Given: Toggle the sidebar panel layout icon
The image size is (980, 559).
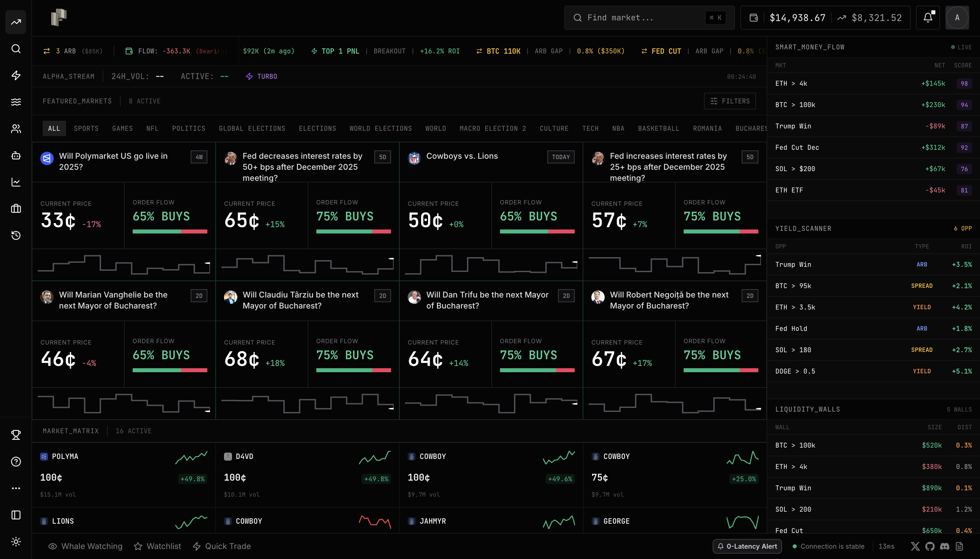Looking at the screenshot, I should pos(16,515).
